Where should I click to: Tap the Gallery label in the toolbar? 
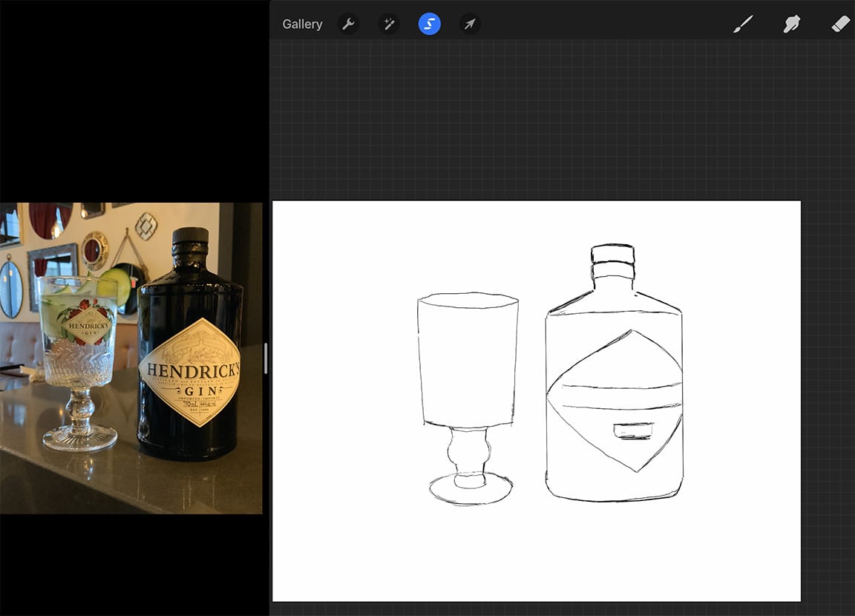301,23
